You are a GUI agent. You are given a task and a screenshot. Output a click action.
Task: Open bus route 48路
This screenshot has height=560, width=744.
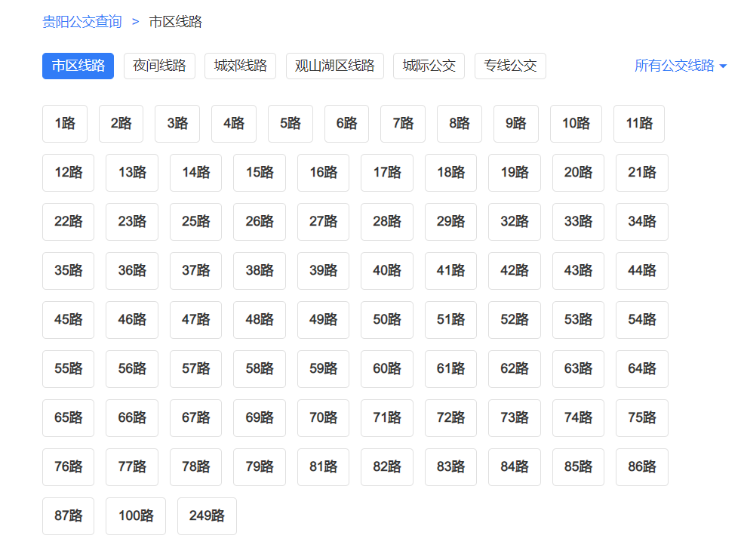pos(260,320)
